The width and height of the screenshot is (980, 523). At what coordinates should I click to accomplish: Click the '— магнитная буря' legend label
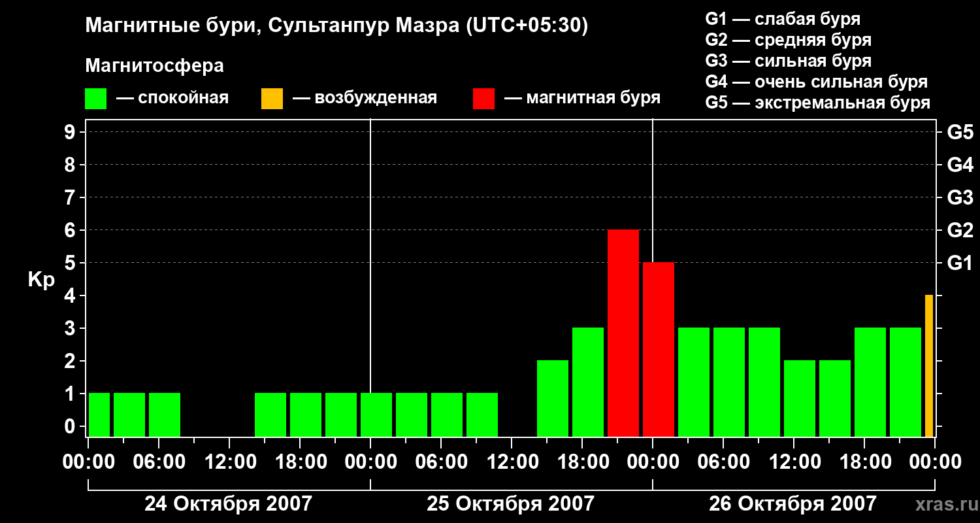[583, 99]
